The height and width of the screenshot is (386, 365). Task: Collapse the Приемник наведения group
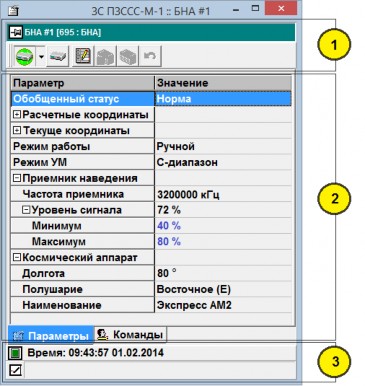pyautogui.click(x=17, y=178)
